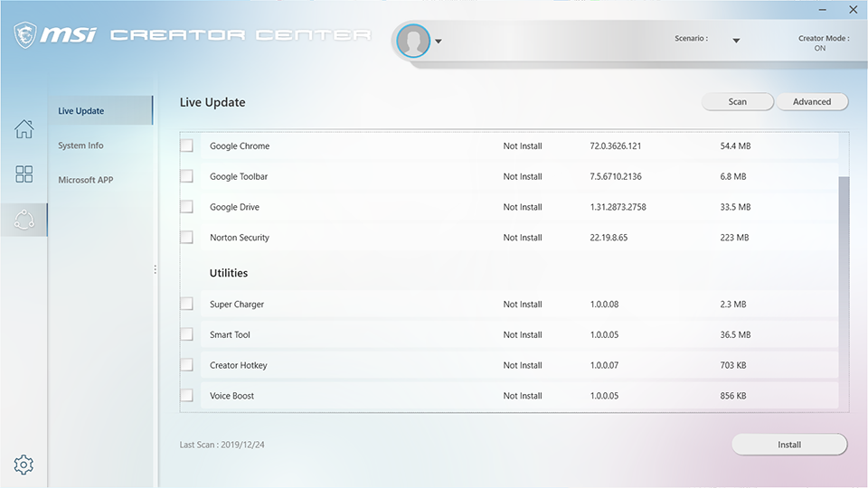
Task: Click the Smart Tool name
Action: tap(230, 334)
